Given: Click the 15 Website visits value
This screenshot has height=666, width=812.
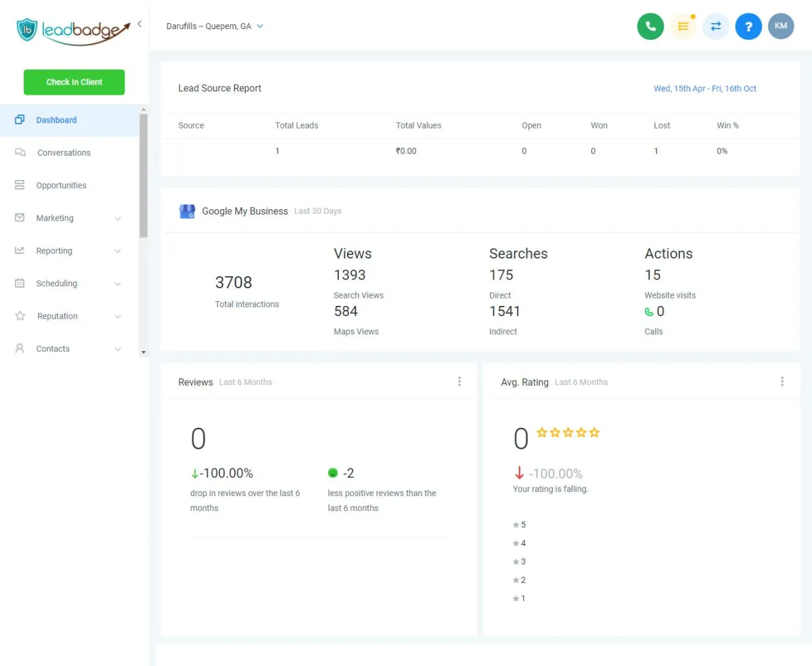Looking at the screenshot, I should (x=653, y=275).
